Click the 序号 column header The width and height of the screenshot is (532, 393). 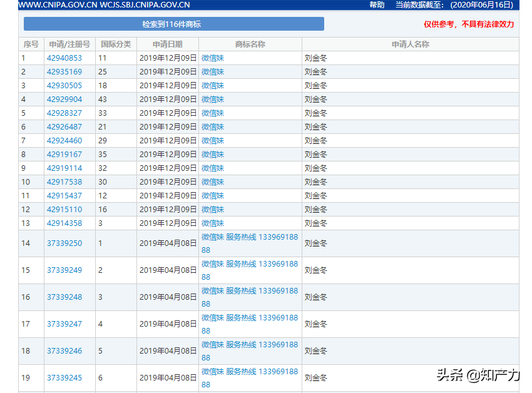pos(31,44)
